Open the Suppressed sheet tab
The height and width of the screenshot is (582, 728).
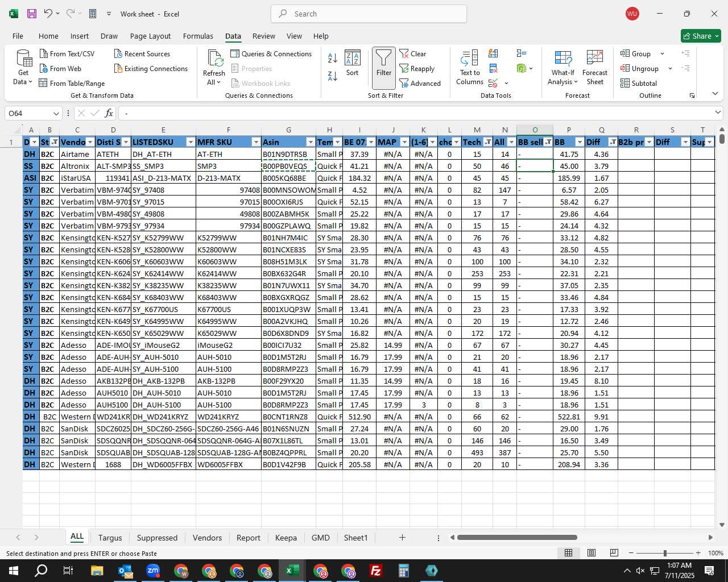pos(157,538)
